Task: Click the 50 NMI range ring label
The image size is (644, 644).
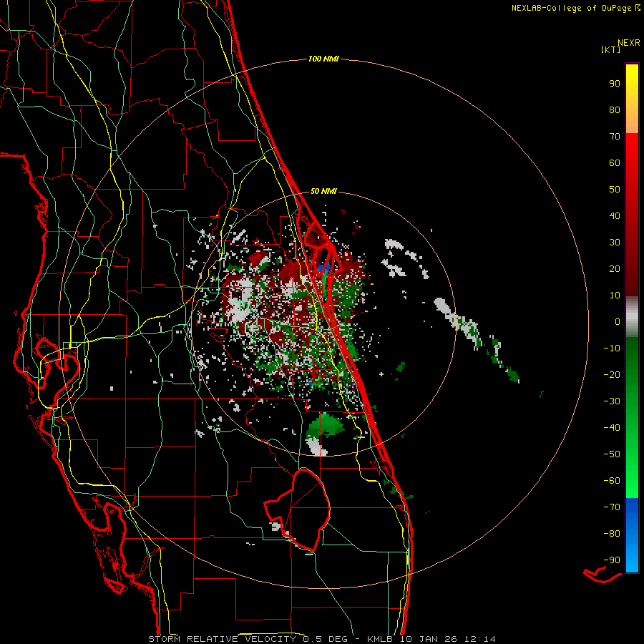Action: 323,191
